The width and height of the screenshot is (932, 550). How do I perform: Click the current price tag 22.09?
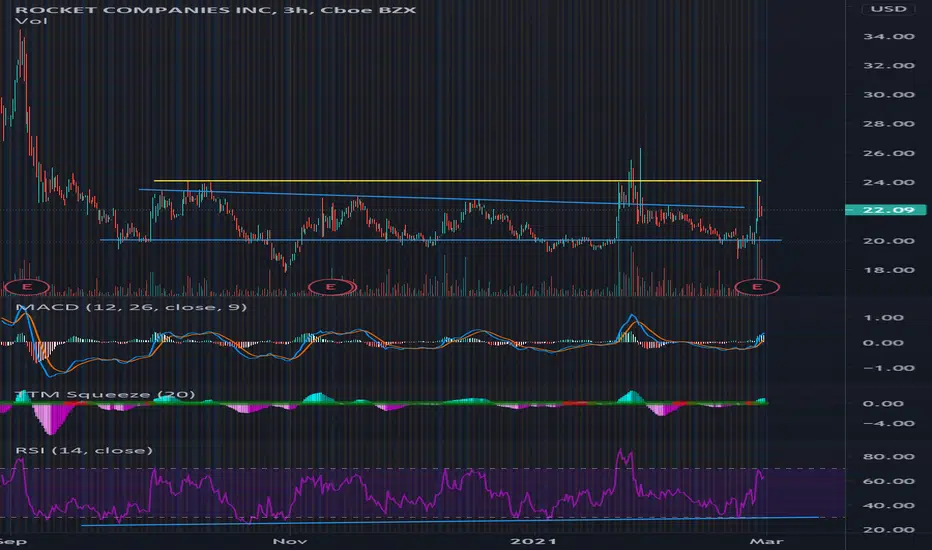(886, 209)
